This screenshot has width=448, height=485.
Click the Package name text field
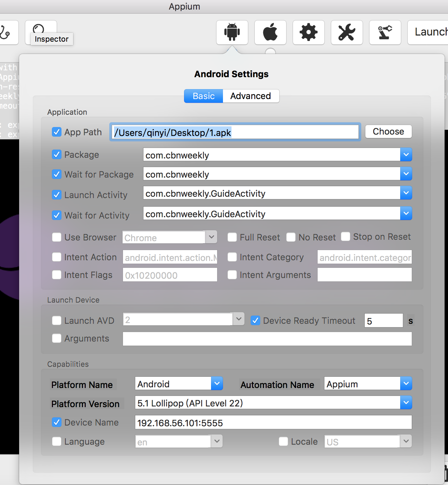(272, 154)
